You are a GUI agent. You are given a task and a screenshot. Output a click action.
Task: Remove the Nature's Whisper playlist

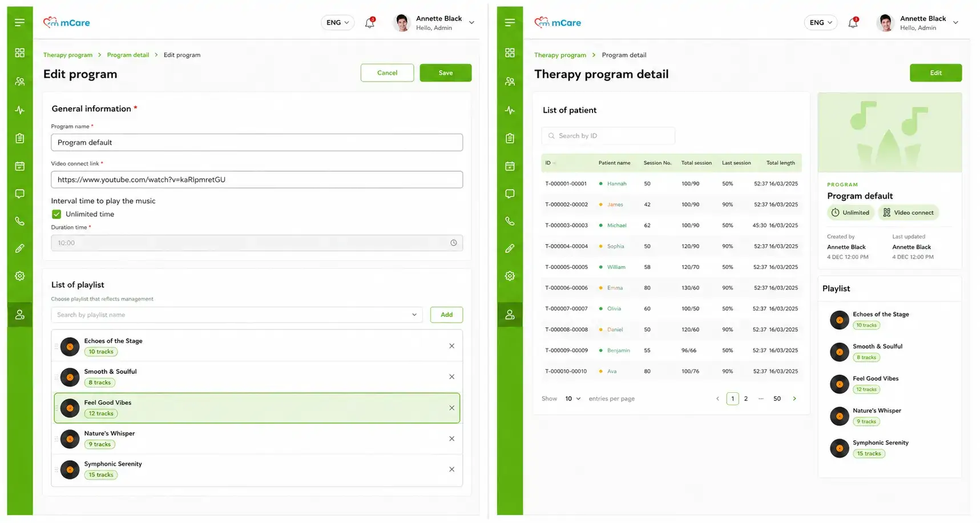[451, 438]
